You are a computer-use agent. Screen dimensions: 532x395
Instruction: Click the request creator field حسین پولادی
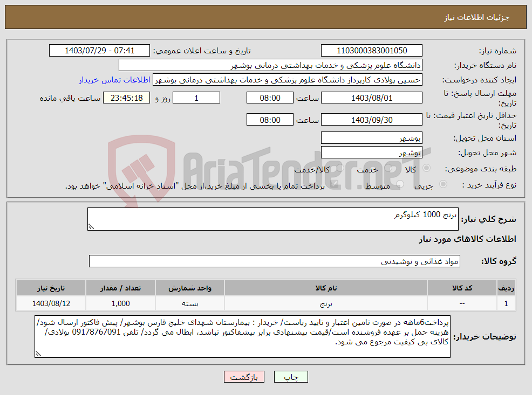point(288,80)
